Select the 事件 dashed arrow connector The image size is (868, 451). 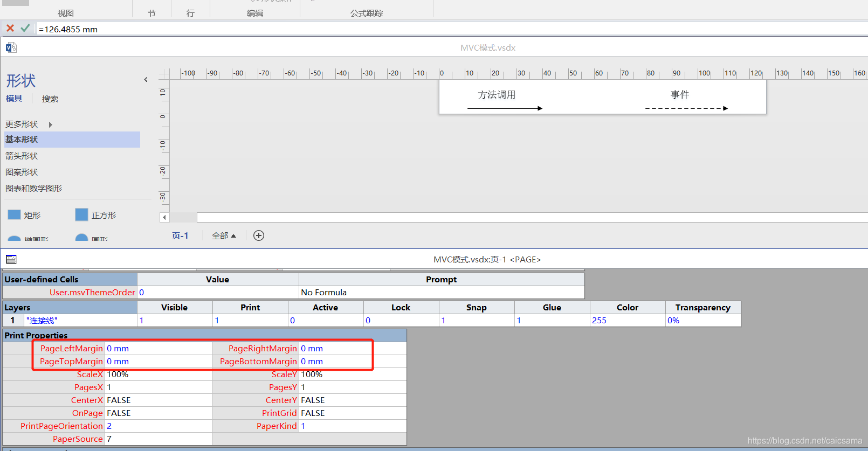pos(686,108)
